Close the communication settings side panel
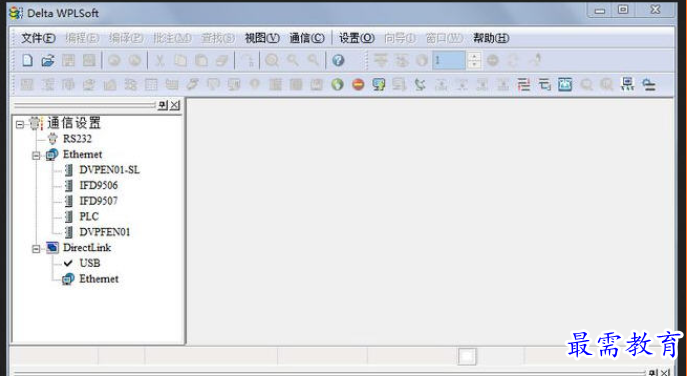Screen dimensions: 689x376 175,105
